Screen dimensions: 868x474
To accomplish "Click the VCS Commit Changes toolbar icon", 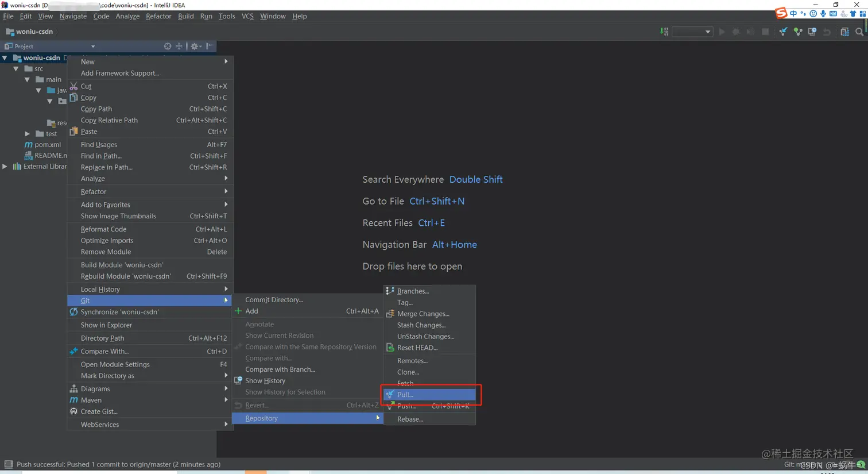I will tap(798, 32).
